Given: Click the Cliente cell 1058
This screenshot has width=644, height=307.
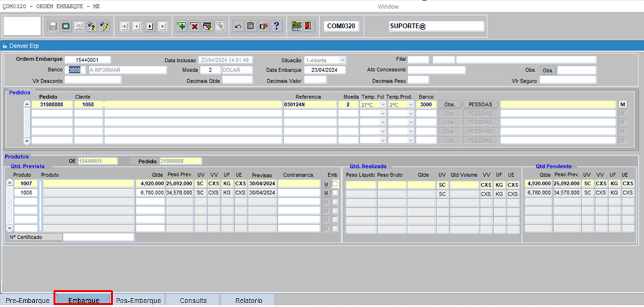Looking at the screenshot, I should pos(88,104).
